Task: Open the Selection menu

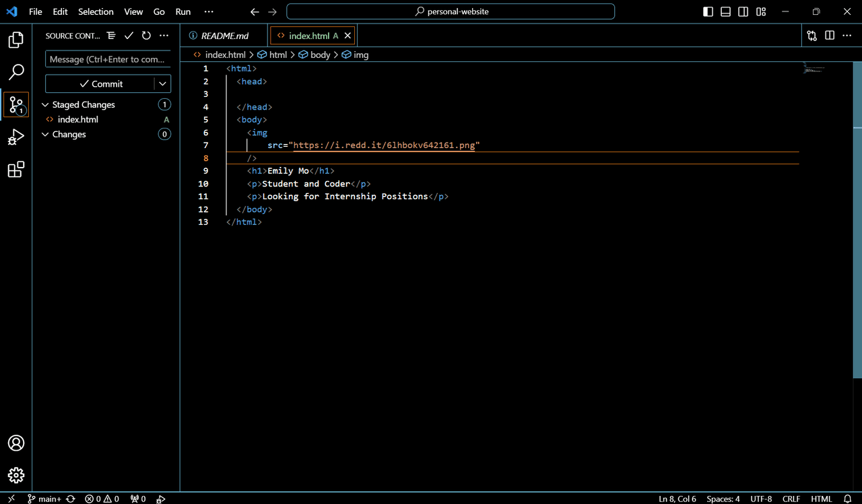Action: 96,11
